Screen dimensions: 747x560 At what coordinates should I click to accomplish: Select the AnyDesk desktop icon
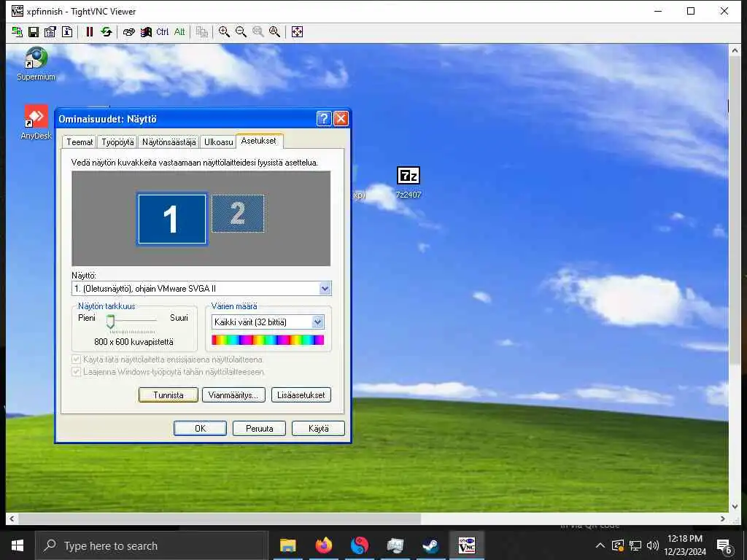click(36, 122)
